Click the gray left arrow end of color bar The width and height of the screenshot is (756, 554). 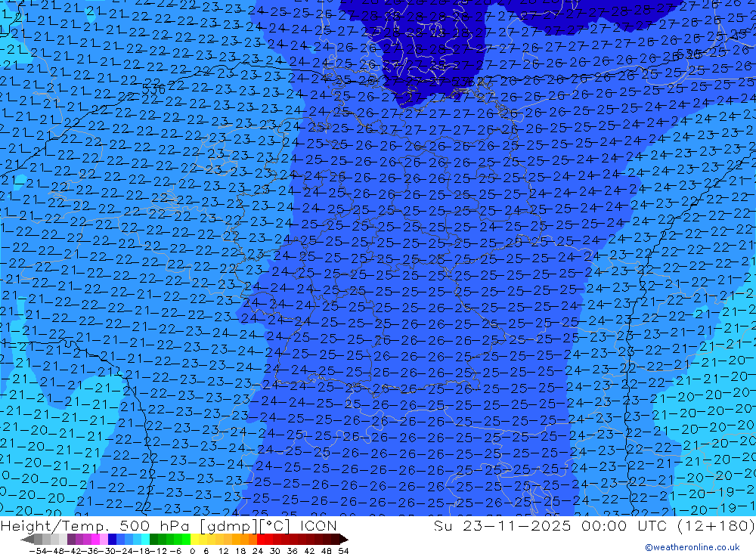pyautogui.click(x=27, y=540)
